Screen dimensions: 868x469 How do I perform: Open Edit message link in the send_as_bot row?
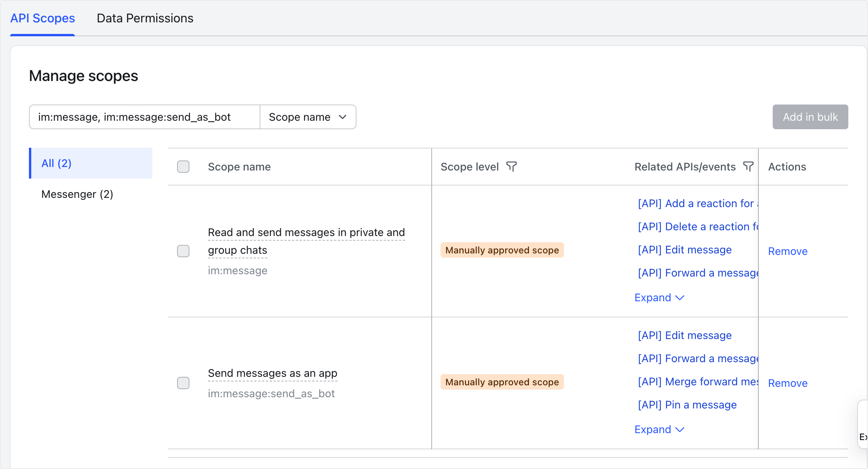(x=685, y=335)
